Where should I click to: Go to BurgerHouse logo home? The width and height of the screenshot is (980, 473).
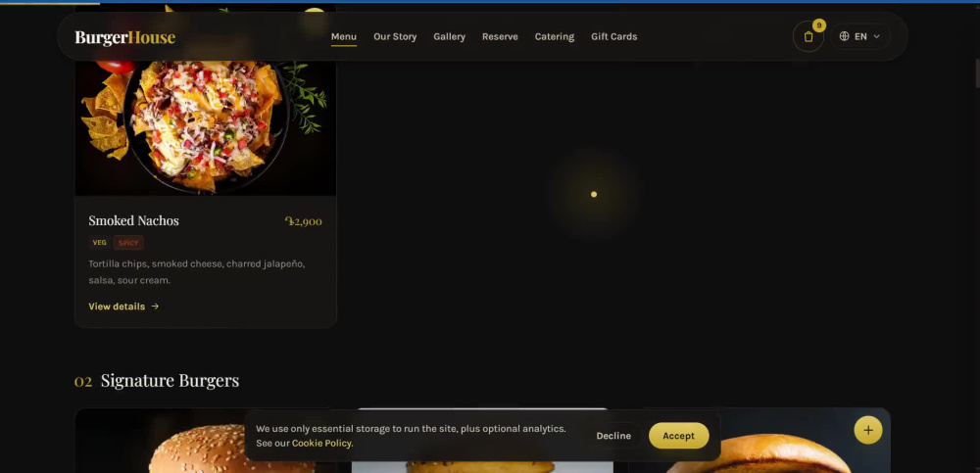pos(125,37)
